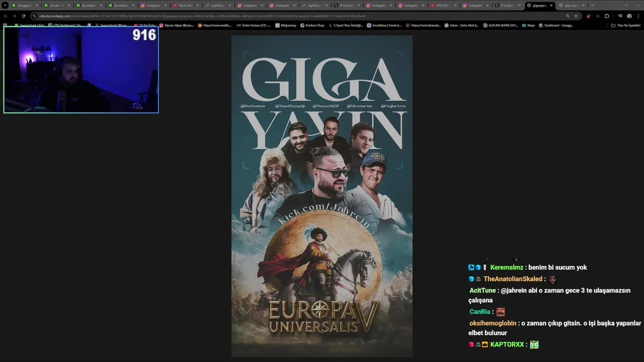Open the media control toolbar icon
This screenshot has width=644, height=362.
tap(620, 16)
